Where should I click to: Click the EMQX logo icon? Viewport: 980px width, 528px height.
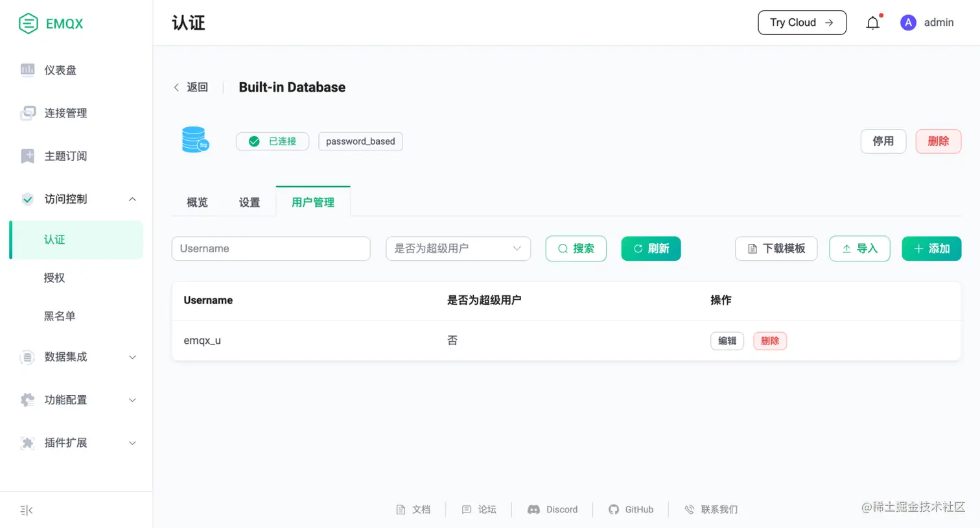tap(29, 23)
